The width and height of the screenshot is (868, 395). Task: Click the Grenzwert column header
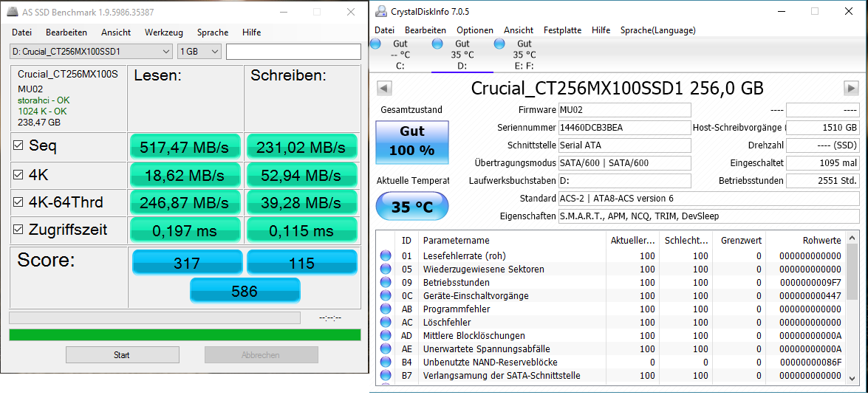pyautogui.click(x=740, y=240)
